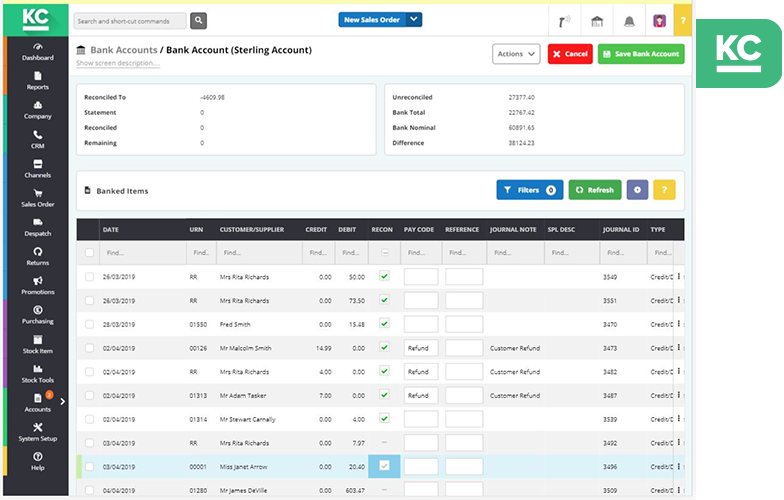Open Channels in the sidebar

coord(38,169)
